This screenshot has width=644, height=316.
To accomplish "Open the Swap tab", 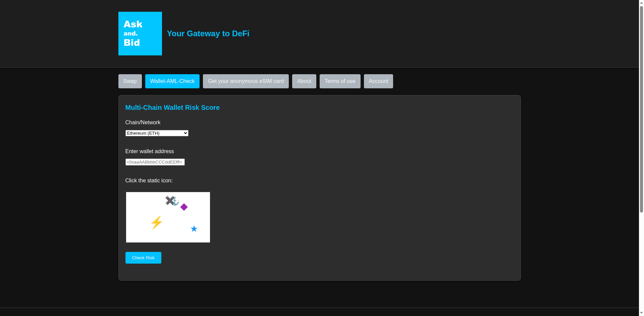I will [x=130, y=81].
